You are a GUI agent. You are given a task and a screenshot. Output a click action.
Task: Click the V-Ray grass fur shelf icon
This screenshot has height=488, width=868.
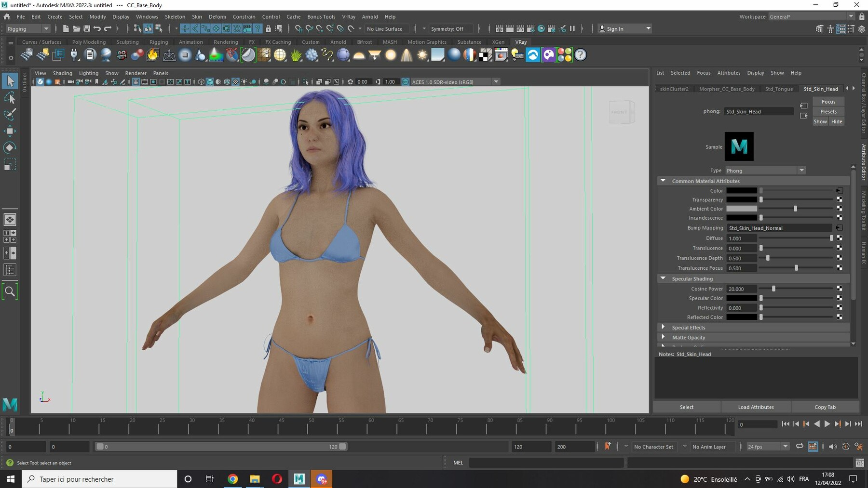tap(296, 55)
